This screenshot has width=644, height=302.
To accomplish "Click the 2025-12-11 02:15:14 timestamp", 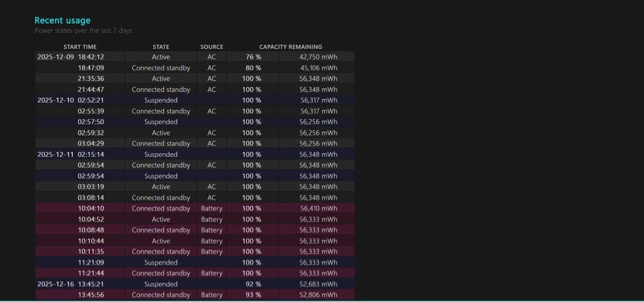I will pos(71,155).
